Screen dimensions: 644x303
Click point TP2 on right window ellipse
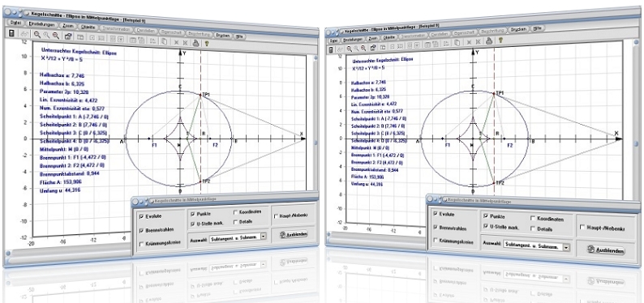click(493, 184)
